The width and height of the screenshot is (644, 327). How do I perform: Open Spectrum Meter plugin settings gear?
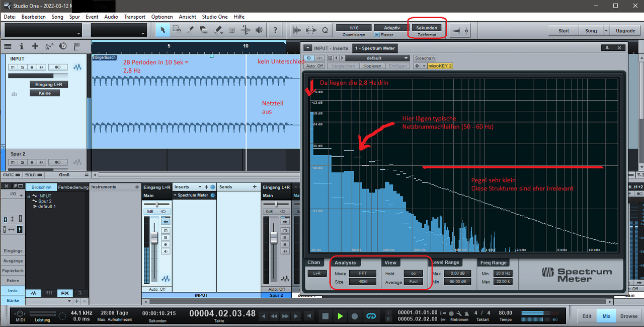point(417,66)
